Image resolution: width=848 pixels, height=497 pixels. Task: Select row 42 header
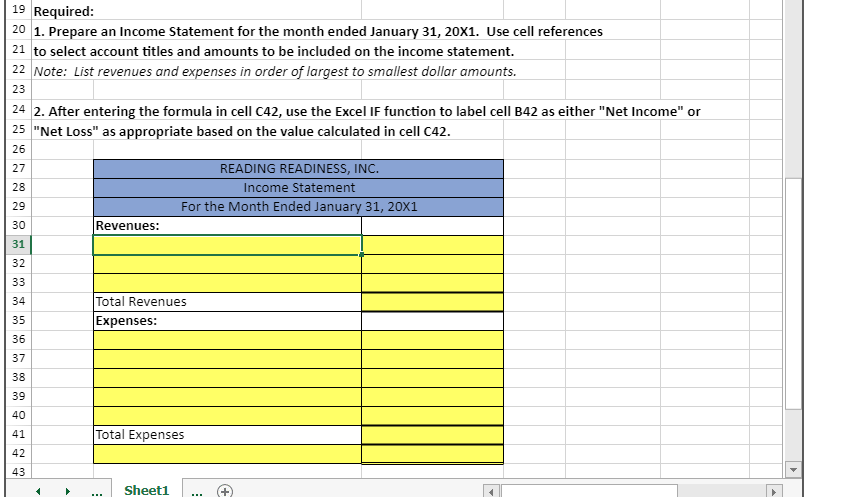tap(18, 453)
